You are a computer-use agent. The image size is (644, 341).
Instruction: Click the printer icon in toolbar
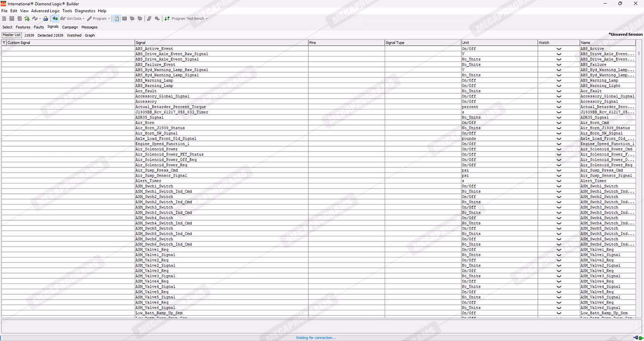click(x=46, y=19)
